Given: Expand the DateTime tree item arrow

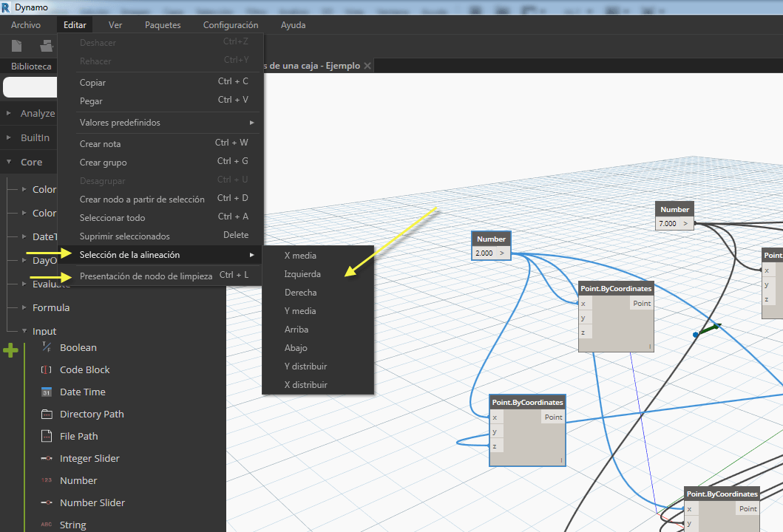Looking at the screenshot, I should pos(24,236).
